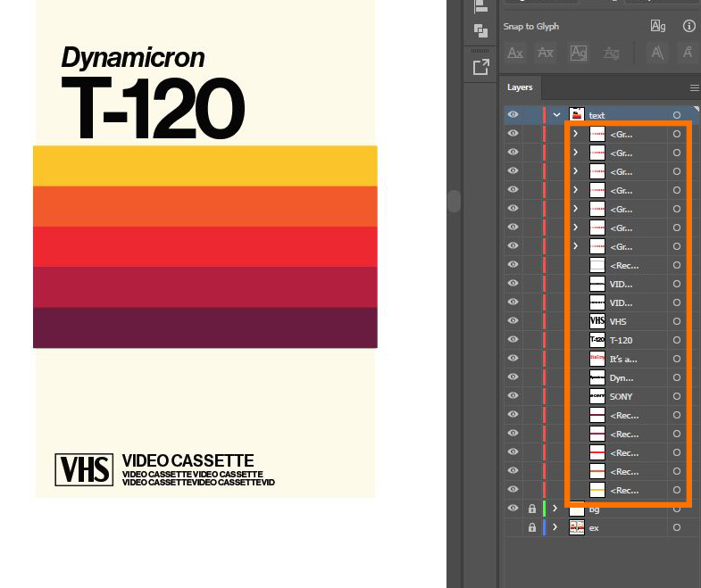The width and height of the screenshot is (701, 588).
Task: Click <Rec...> thumbnail with orange stripe
Action: pos(597,471)
